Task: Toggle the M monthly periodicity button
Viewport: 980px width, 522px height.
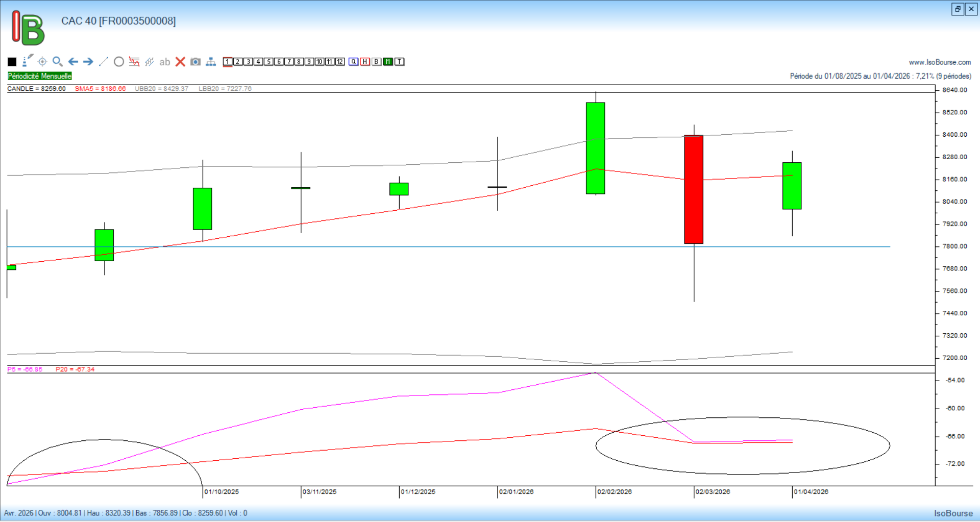Action: tap(388, 62)
